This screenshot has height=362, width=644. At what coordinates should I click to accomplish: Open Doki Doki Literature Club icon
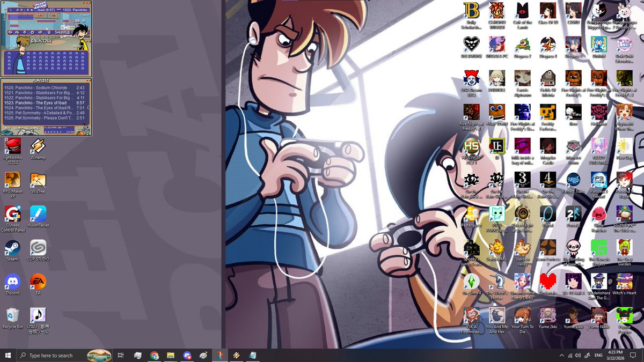[x=625, y=49]
